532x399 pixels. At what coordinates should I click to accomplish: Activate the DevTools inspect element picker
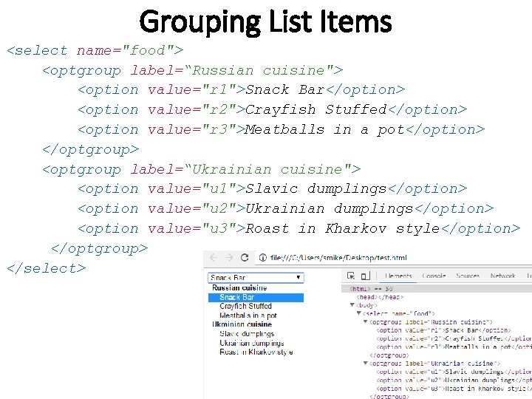351,276
